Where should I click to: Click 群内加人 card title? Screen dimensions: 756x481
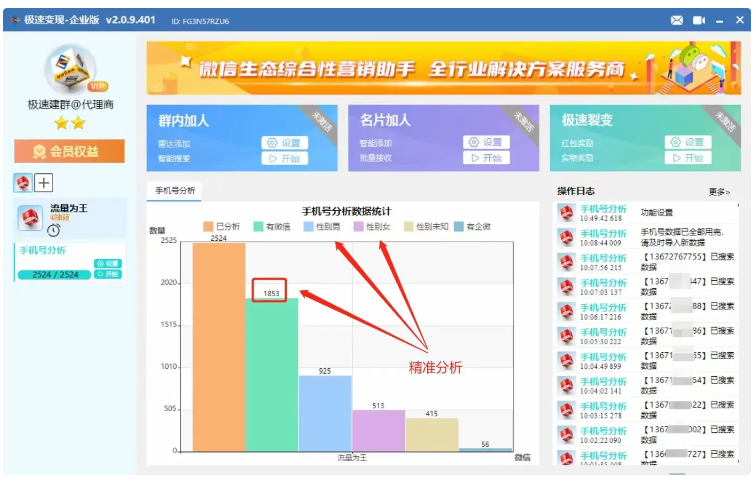tap(184, 120)
